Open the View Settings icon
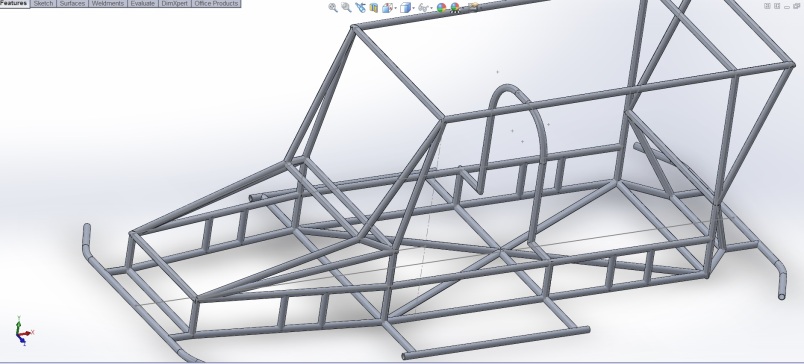 coord(473,6)
